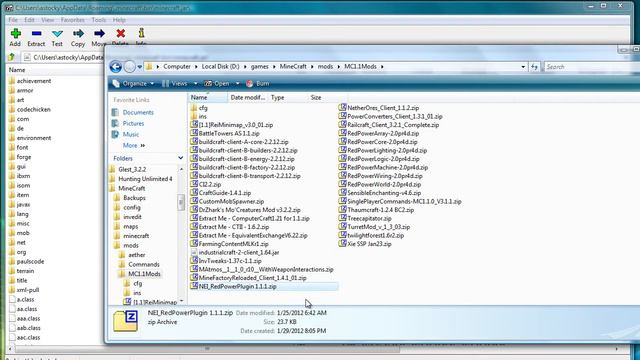Open the cfg folder in file list
The width and height of the screenshot is (640, 360).
199,108
